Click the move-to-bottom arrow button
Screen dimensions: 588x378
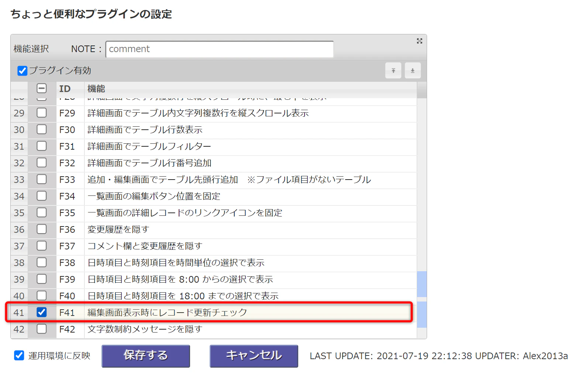click(x=413, y=71)
